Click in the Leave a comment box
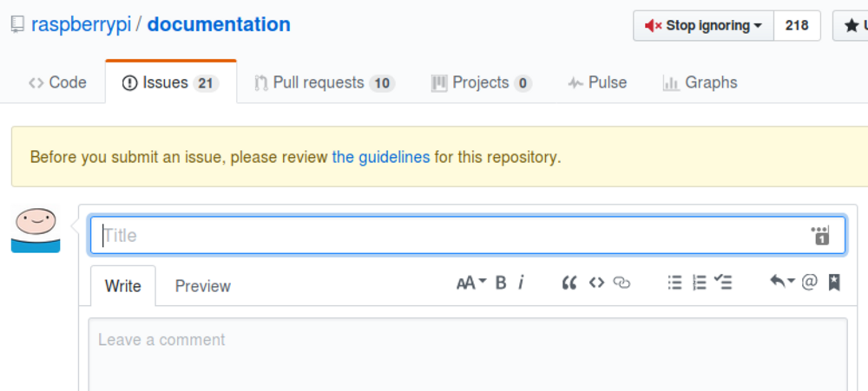 468,355
